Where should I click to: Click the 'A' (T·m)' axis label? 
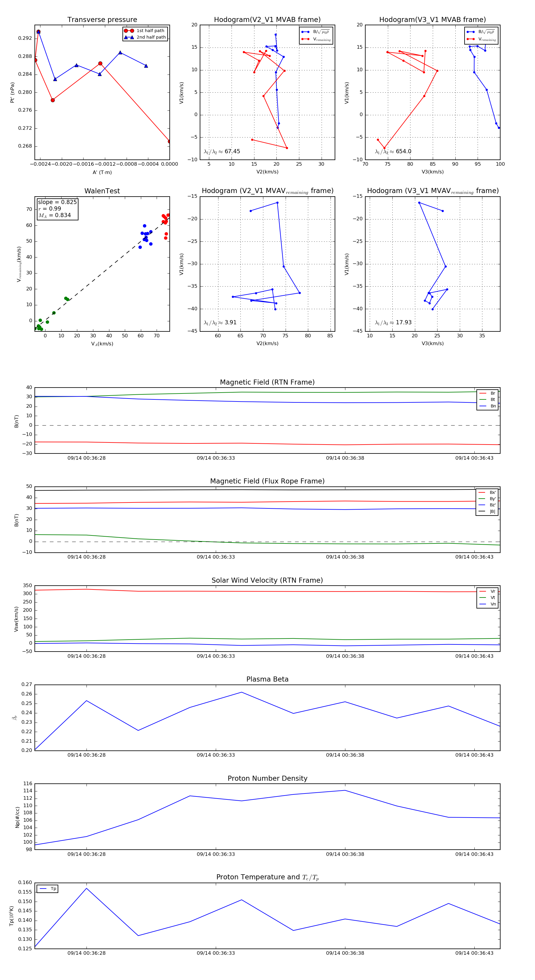pos(102,172)
